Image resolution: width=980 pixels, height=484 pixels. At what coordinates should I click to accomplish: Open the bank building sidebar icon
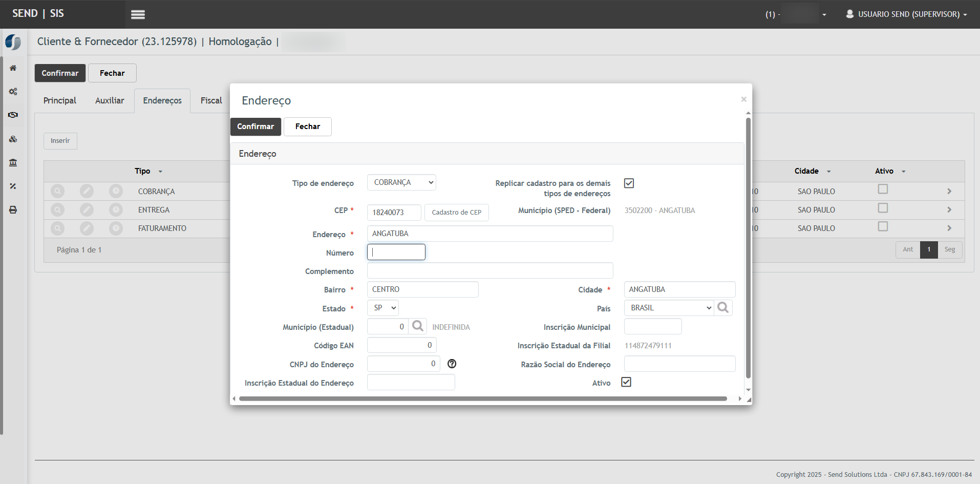click(13, 163)
